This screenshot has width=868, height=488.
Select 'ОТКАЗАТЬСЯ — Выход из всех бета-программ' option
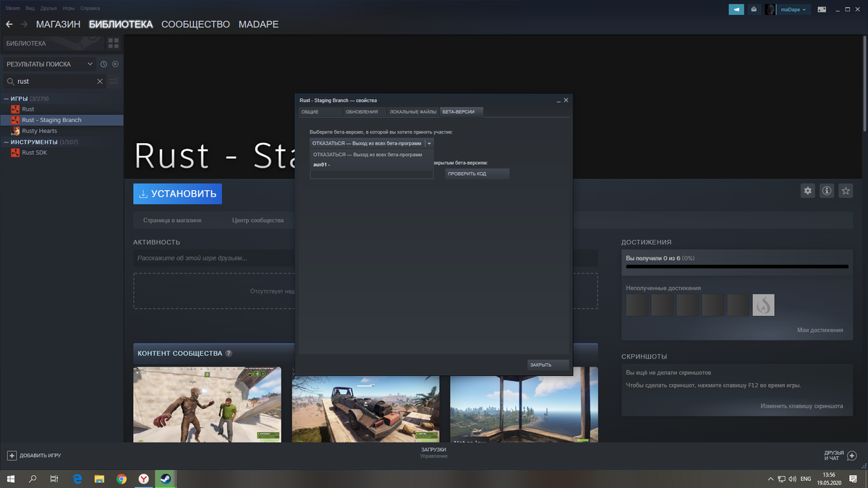pyautogui.click(x=372, y=155)
